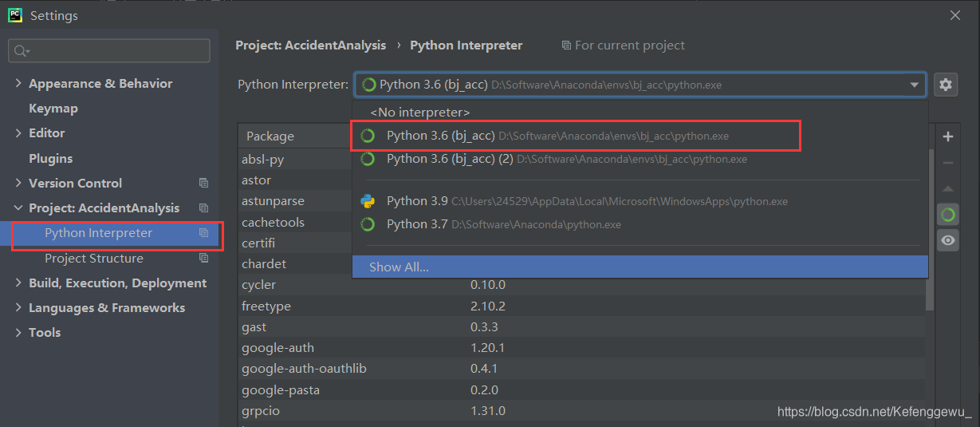The image size is (980, 427).
Task: Select the freetype package row
Action: click(x=582, y=306)
